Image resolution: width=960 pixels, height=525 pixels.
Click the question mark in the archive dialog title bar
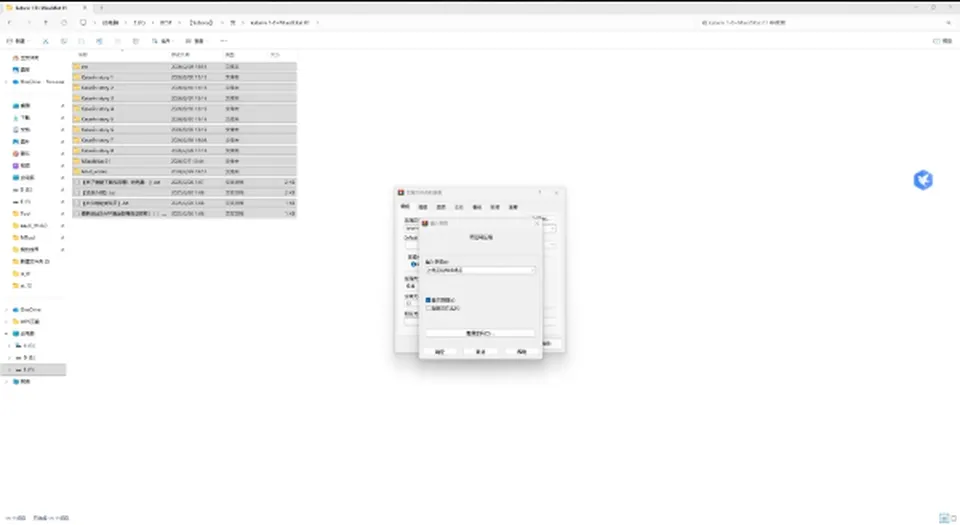click(539, 192)
